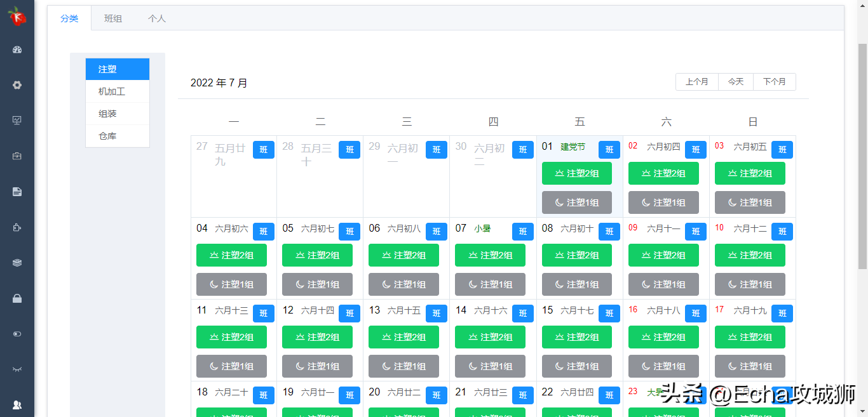Click 班 button on July 13 cell
The width and height of the screenshot is (868, 417).
437,314
